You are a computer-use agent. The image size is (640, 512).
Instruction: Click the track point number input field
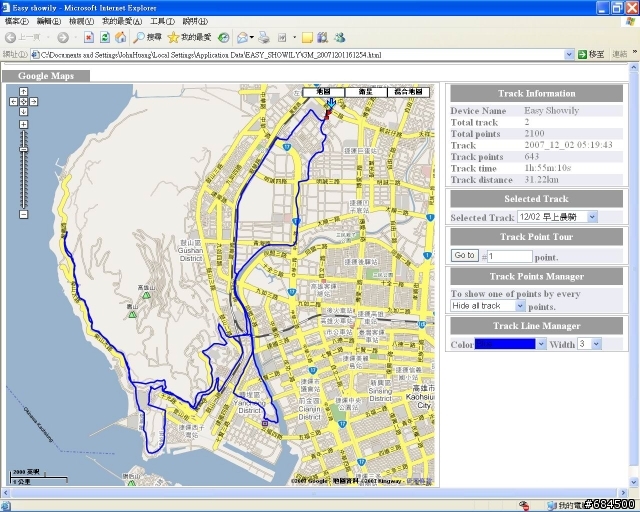[510, 256]
